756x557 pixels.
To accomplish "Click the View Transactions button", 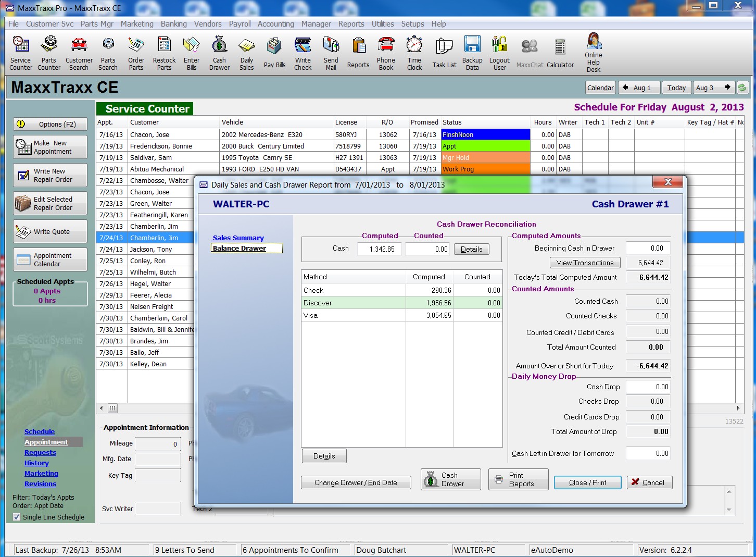I will (585, 263).
